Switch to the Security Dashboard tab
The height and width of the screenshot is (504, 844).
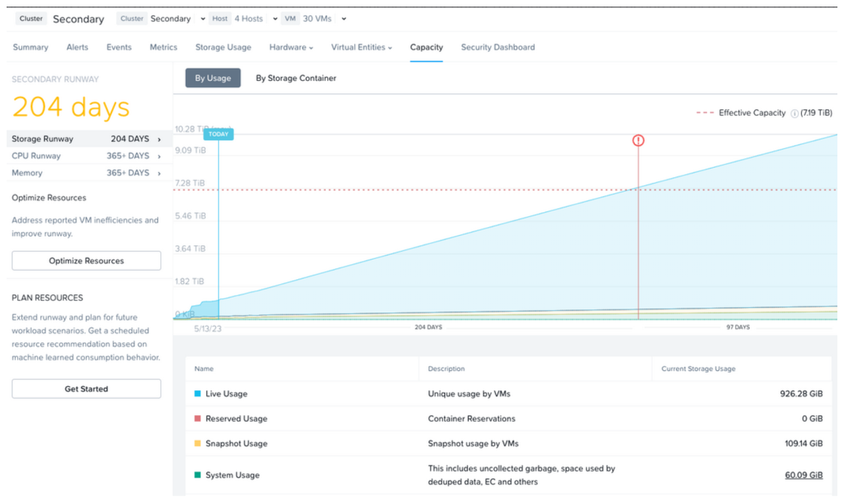click(498, 47)
